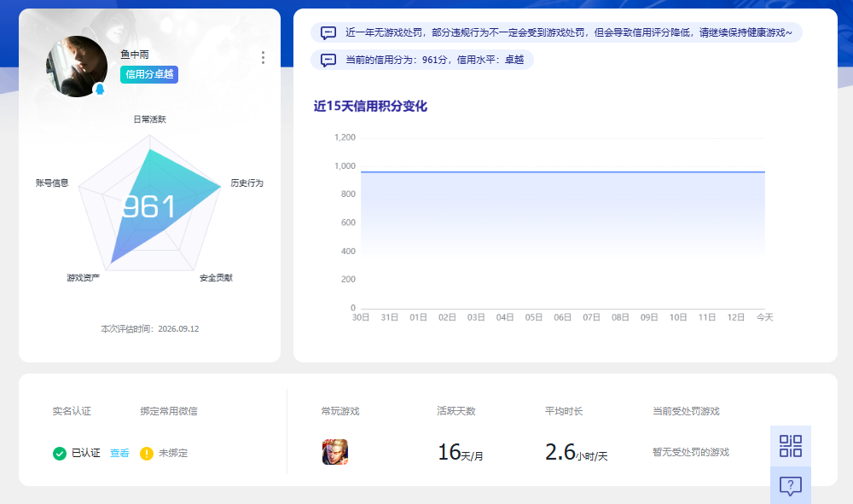The image size is (853, 504).
Task: Click the frequently played game icon
Action: coord(335,452)
